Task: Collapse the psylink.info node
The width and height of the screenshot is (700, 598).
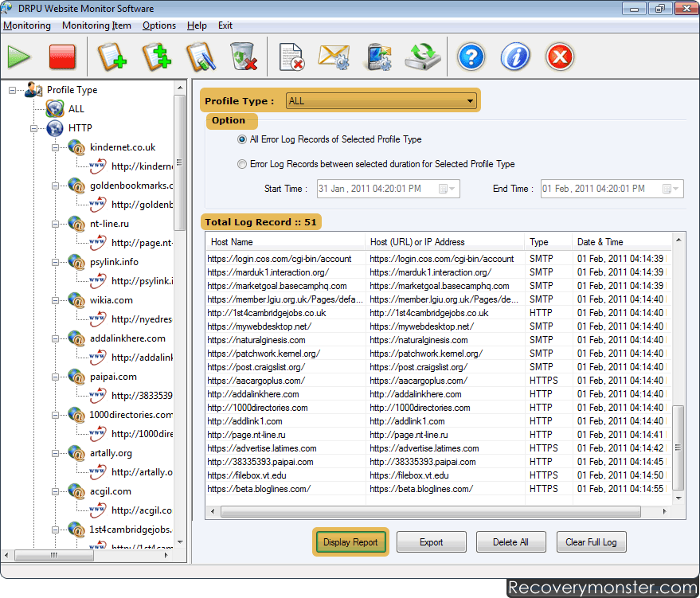Action: coord(55,263)
